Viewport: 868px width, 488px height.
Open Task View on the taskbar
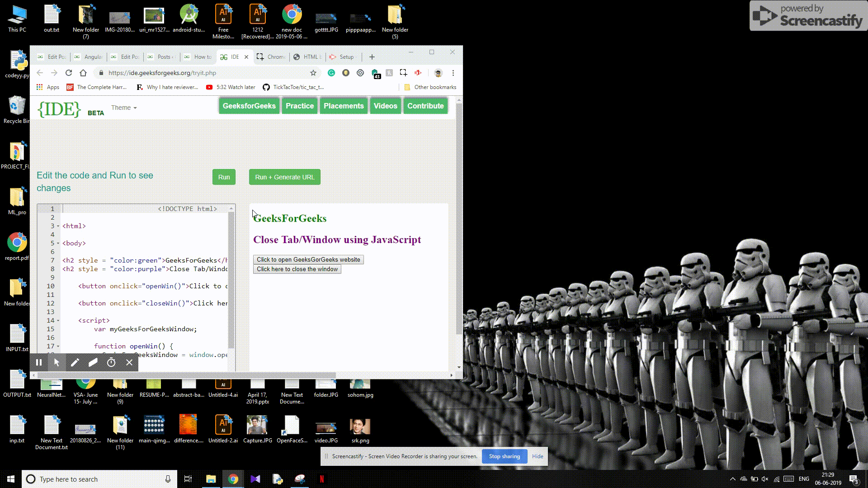188,479
